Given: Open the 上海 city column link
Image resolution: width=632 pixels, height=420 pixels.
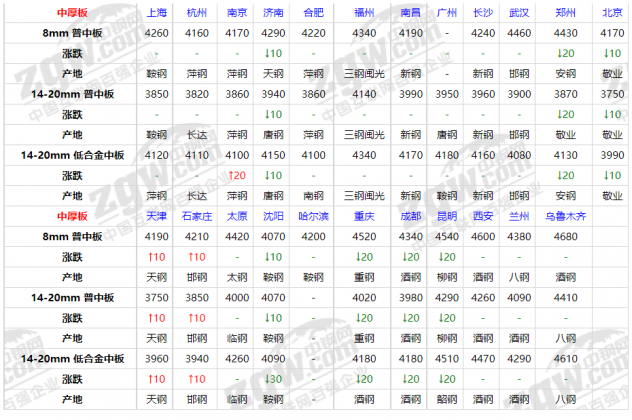Looking at the screenshot, I should (x=157, y=13).
